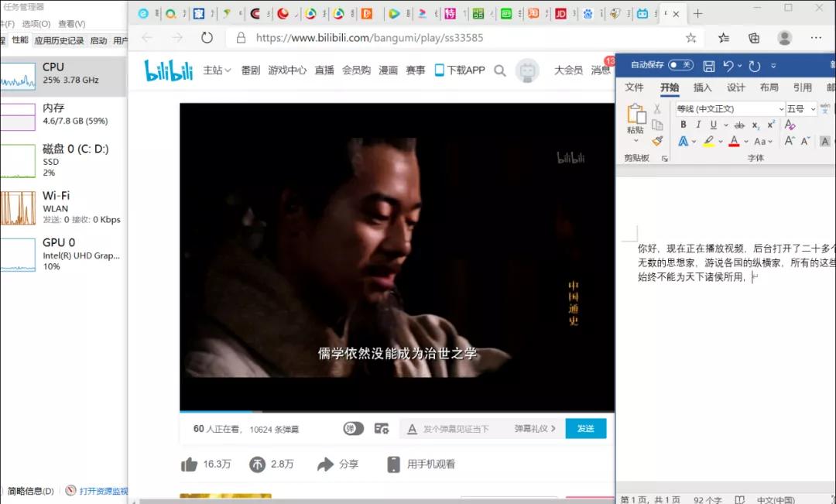Image resolution: width=836 pixels, height=504 pixels.
Task: Apply yellow text highlight in Word ribbon
Action: tap(708, 141)
